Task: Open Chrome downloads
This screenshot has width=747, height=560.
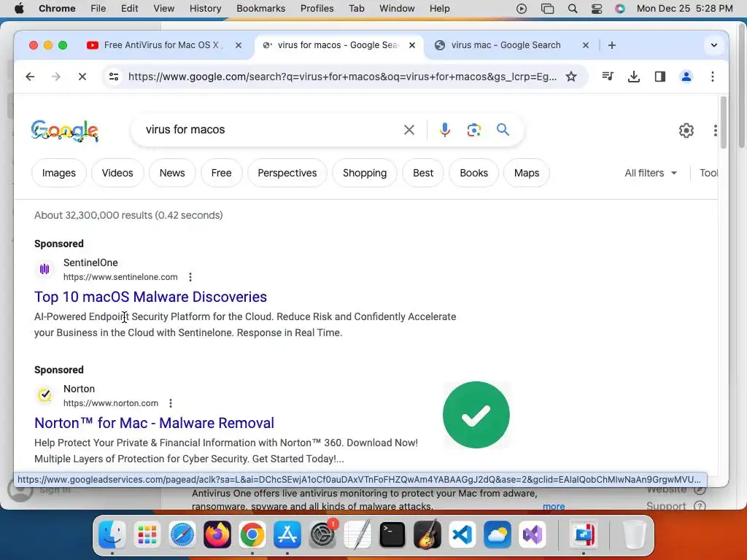Action: pyautogui.click(x=634, y=77)
